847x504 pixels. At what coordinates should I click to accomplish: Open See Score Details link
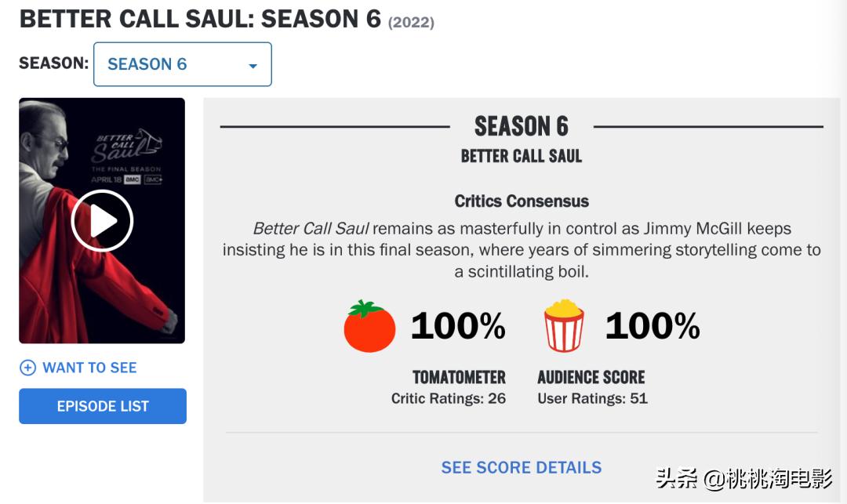[522, 467]
